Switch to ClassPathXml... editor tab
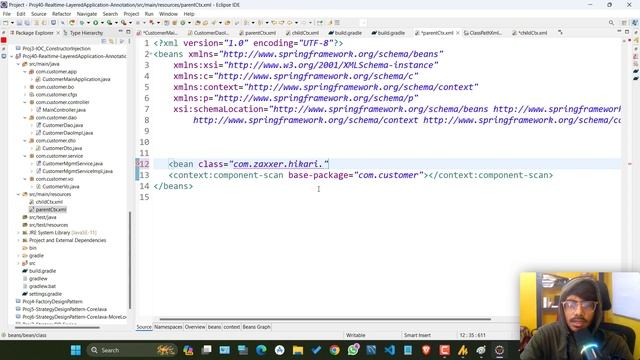This screenshot has height=360, width=640. point(482,33)
